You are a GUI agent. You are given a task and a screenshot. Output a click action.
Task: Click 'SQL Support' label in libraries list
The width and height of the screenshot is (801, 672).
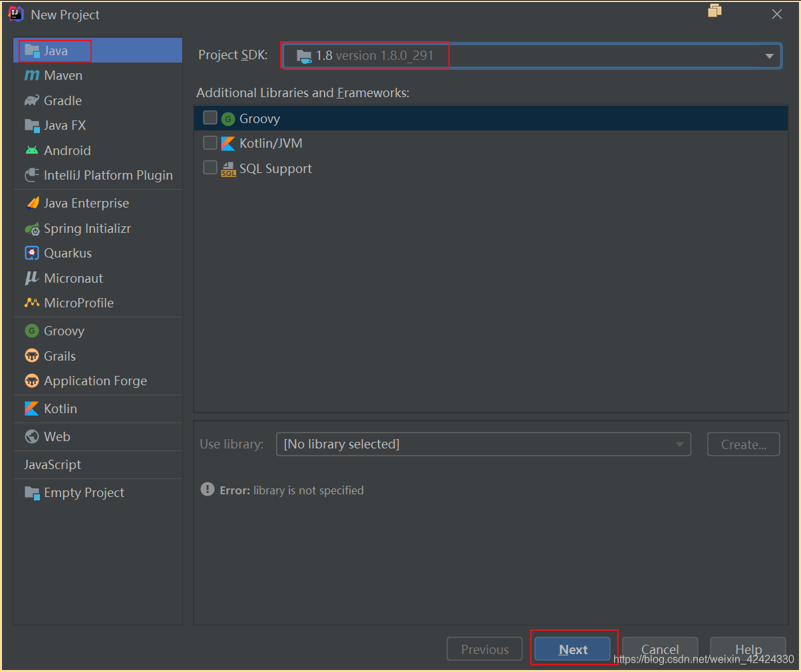pyautogui.click(x=275, y=169)
